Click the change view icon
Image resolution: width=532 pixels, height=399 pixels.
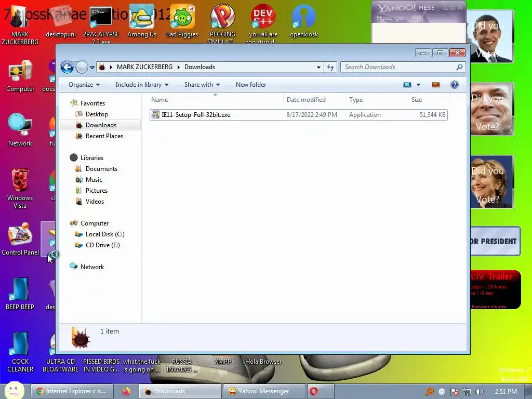tap(407, 85)
